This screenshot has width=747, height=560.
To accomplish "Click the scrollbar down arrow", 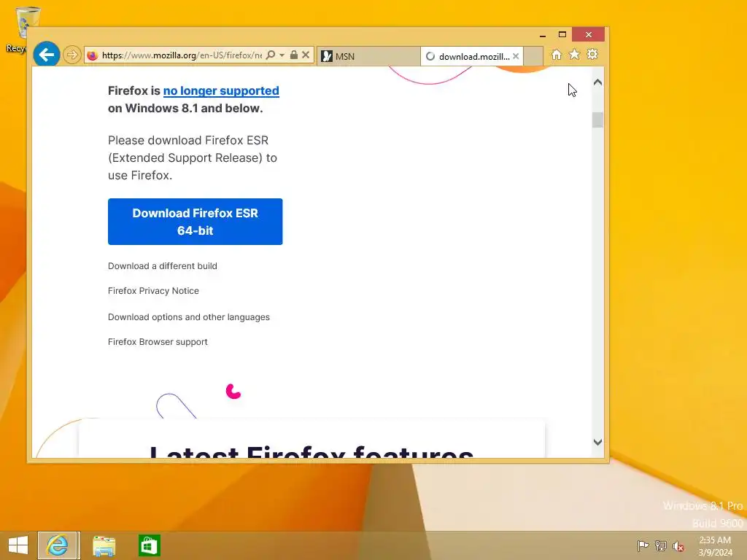I will [598, 442].
